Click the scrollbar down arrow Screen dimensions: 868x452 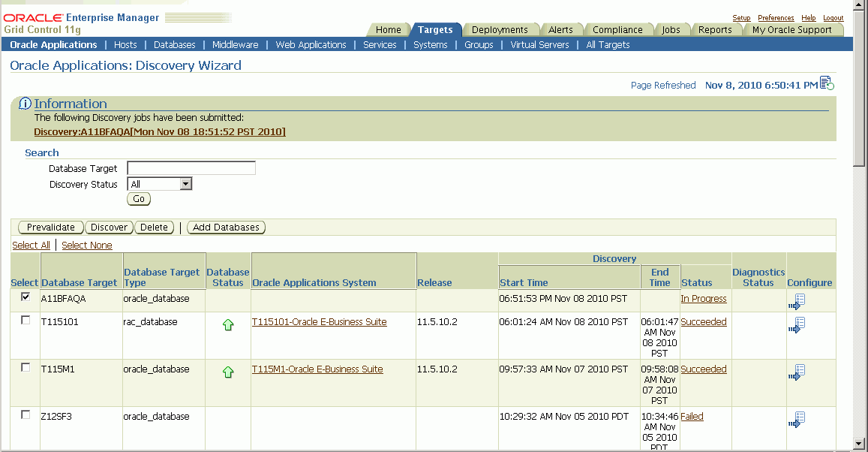[x=859, y=444]
